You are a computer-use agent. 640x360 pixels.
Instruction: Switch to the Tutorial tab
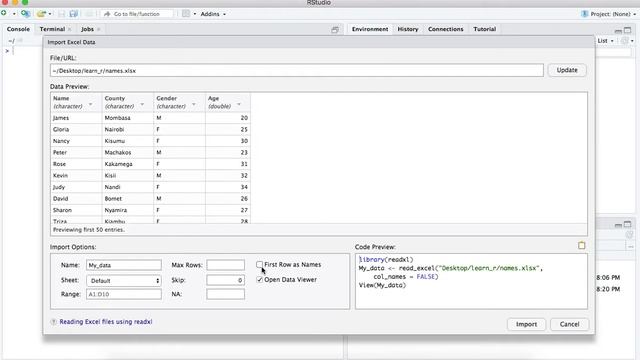click(484, 29)
